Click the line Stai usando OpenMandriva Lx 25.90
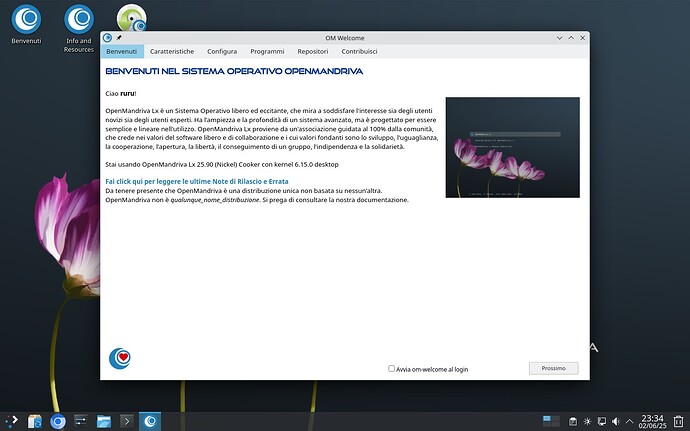 tap(222, 164)
